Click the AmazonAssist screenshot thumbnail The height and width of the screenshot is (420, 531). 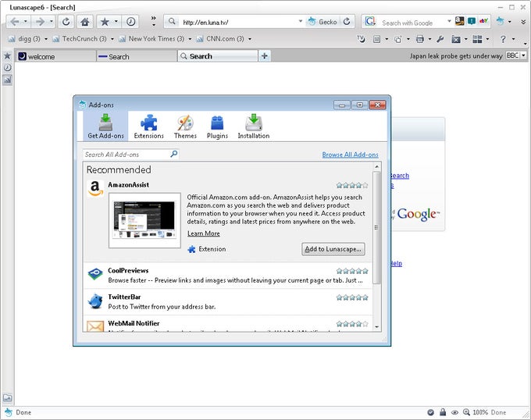point(144,220)
